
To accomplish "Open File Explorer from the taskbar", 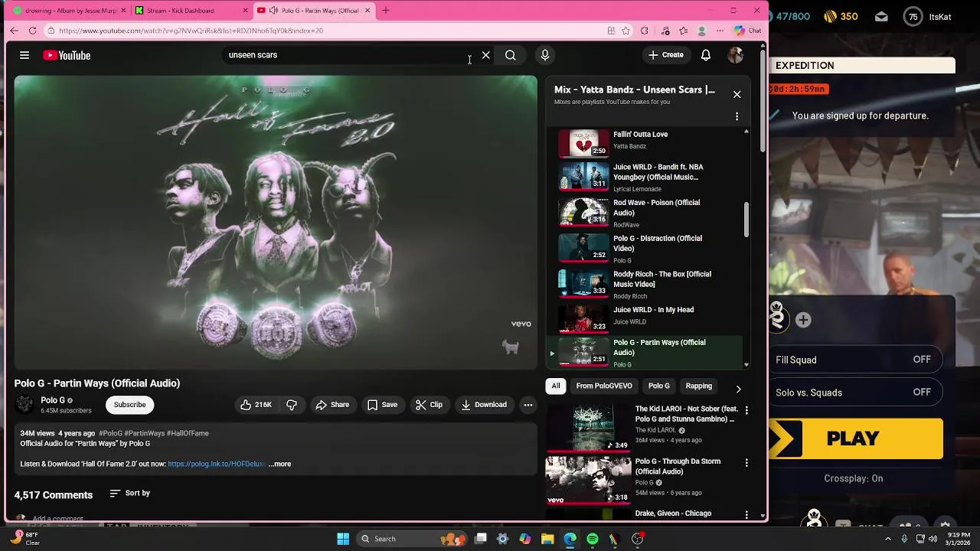I will point(547,539).
